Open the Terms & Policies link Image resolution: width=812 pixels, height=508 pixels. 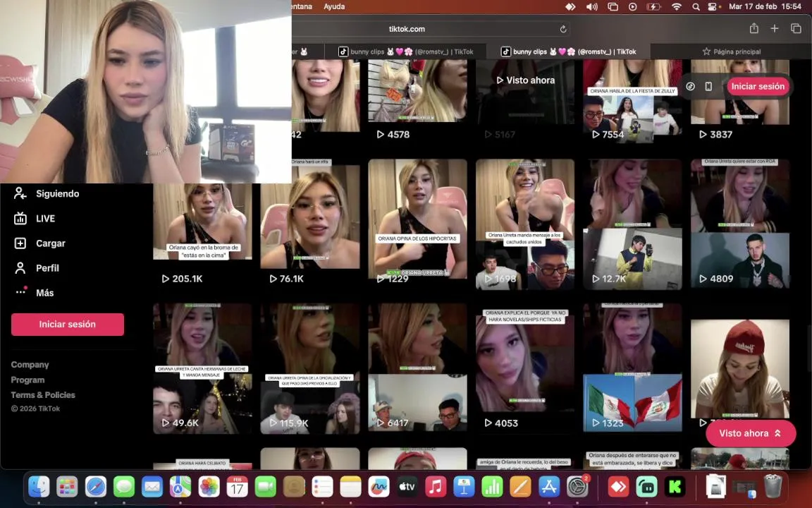click(x=43, y=395)
